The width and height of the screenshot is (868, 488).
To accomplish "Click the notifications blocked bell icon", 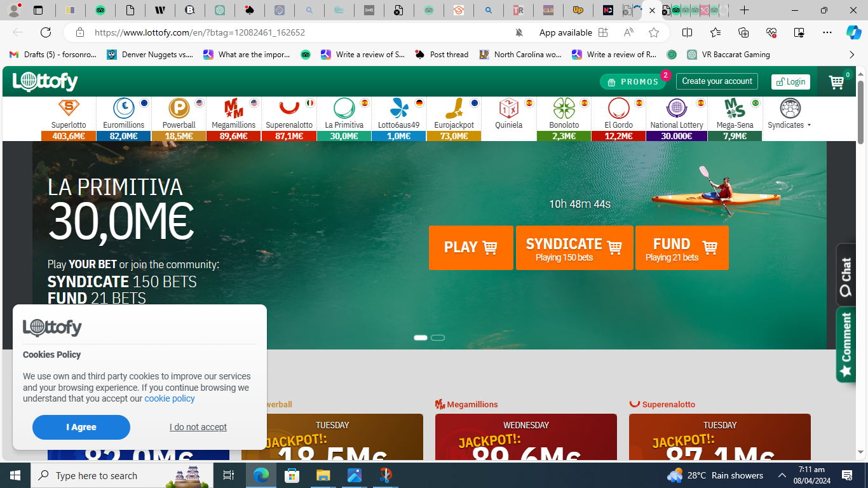I will (x=519, y=32).
